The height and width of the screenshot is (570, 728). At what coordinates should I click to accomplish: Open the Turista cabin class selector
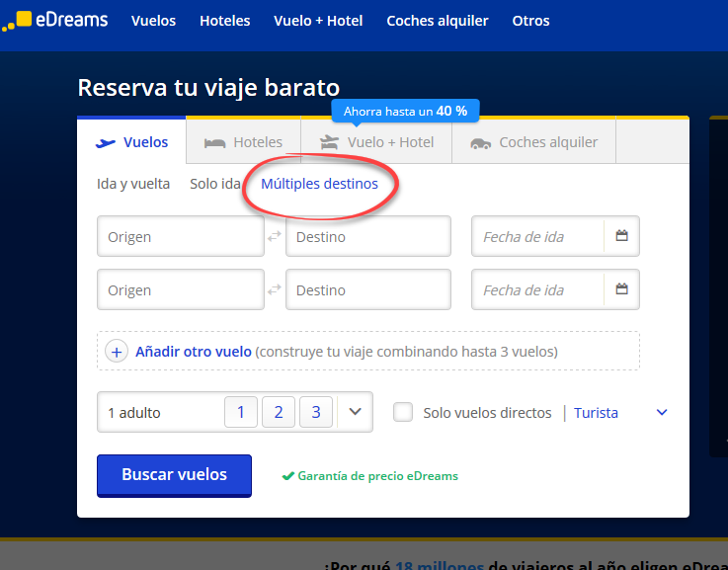point(596,413)
